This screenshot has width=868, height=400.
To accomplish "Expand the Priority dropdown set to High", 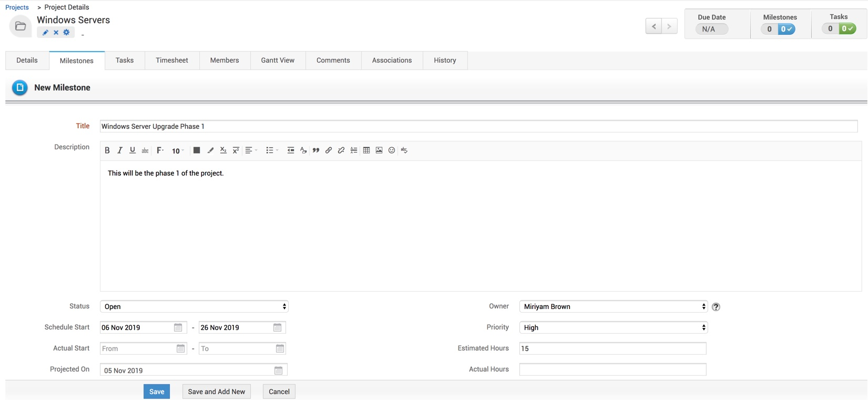I will click(613, 327).
